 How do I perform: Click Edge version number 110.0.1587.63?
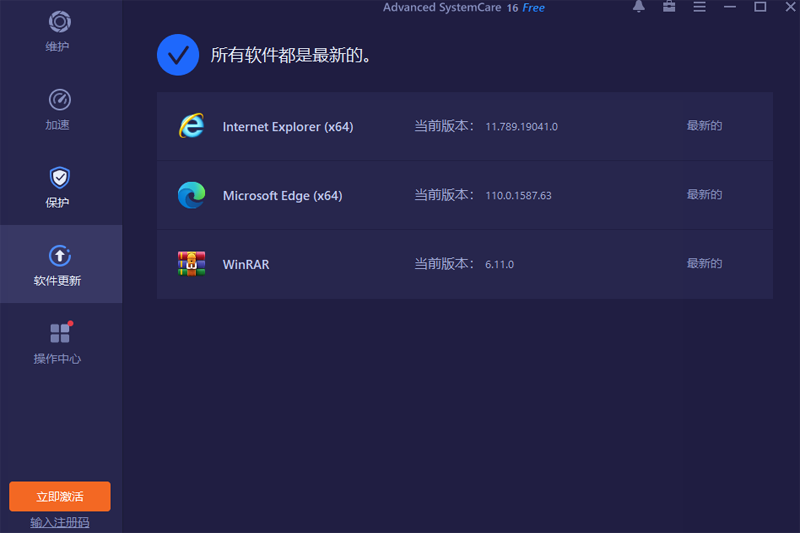click(x=518, y=196)
